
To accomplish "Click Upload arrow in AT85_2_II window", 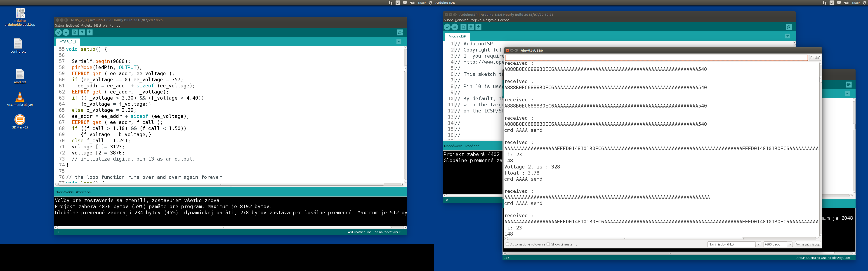I will 66,32.
